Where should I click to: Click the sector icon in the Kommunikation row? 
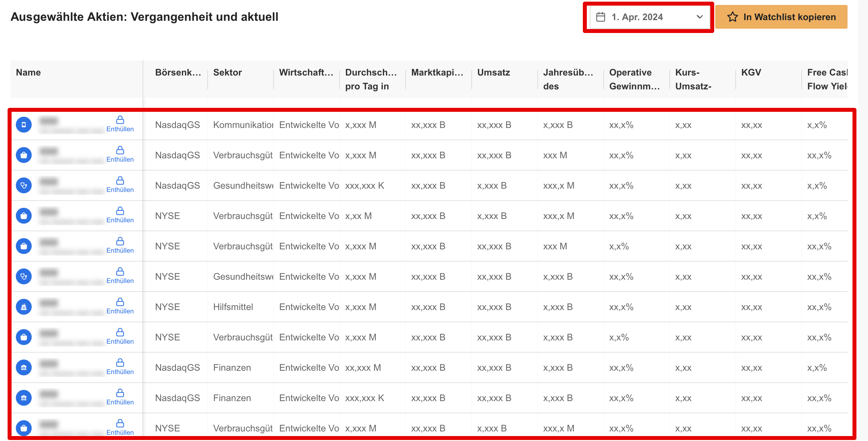(x=23, y=125)
